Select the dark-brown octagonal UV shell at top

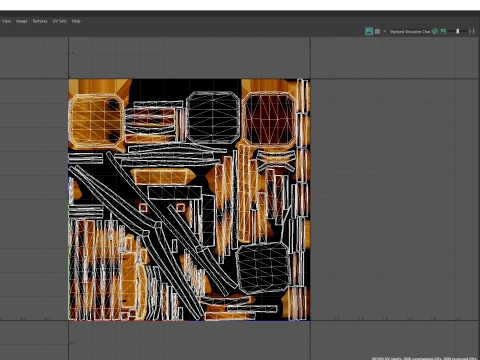(269, 120)
